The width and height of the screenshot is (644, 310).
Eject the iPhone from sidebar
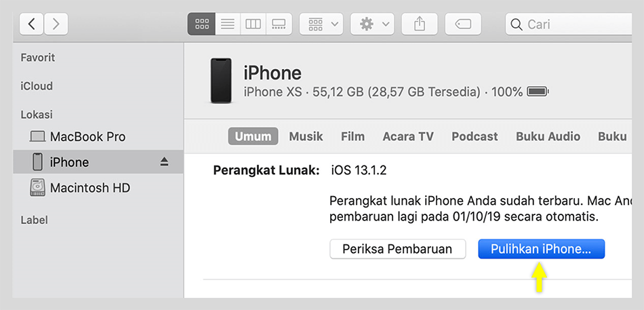coord(164,162)
